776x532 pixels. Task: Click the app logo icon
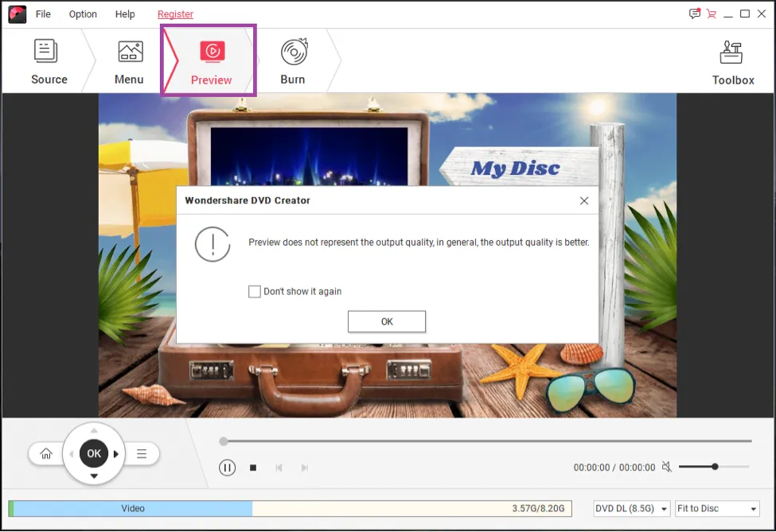pos(18,14)
